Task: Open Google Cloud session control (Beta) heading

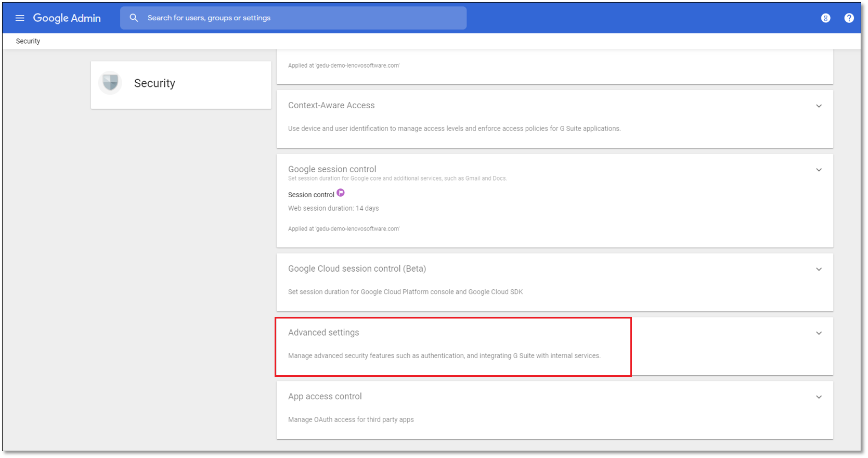Action: pyautogui.click(x=357, y=269)
